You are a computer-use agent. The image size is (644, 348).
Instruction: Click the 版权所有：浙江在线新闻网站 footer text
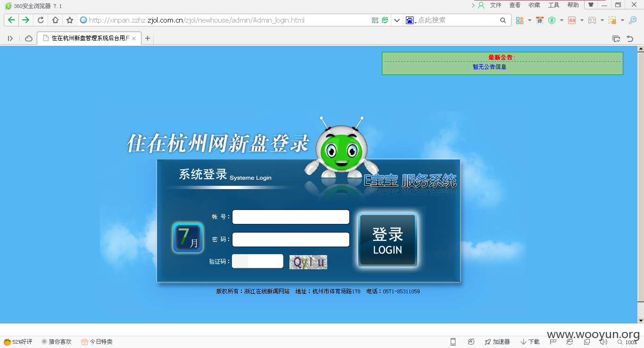click(x=253, y=291)
